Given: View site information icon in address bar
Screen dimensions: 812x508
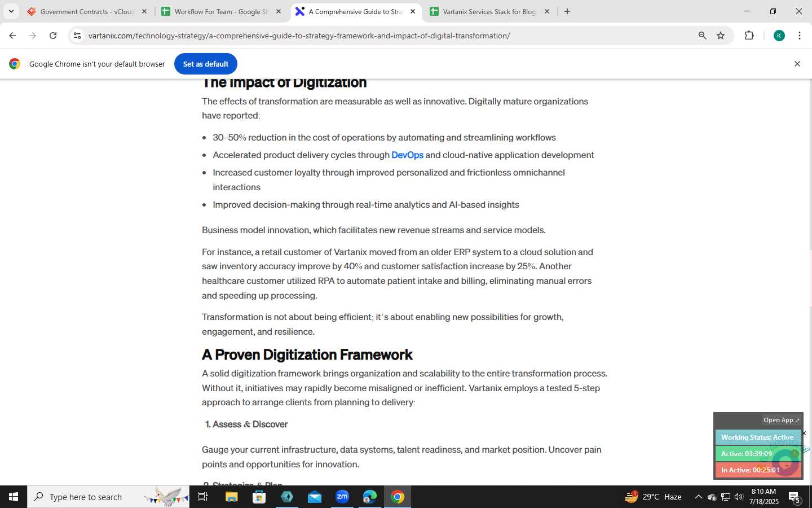Looking at the screenshot, I should tap(77, 36).
